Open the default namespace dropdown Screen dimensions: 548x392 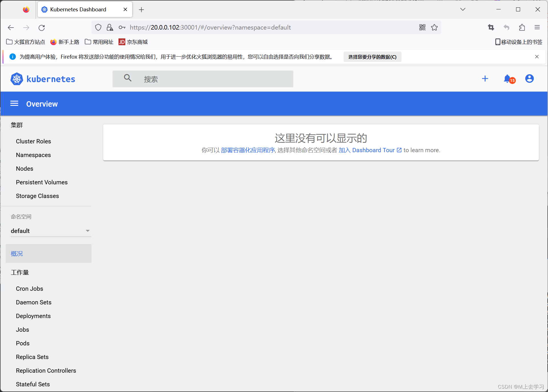pyautogui.click(x=51, y=231)
